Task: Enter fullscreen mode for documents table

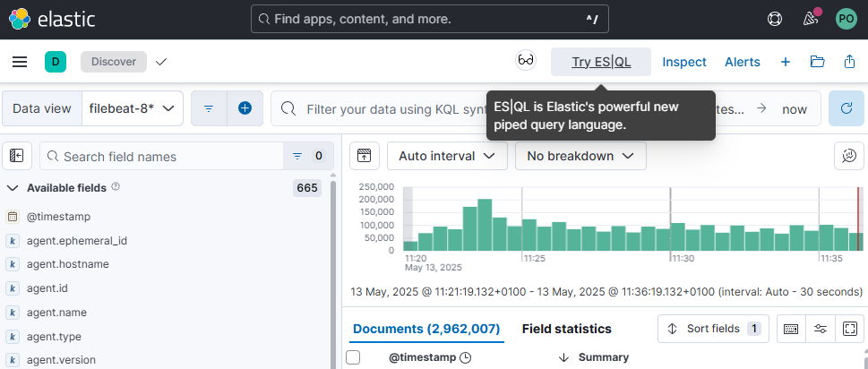Action: [x=850, y=329]
